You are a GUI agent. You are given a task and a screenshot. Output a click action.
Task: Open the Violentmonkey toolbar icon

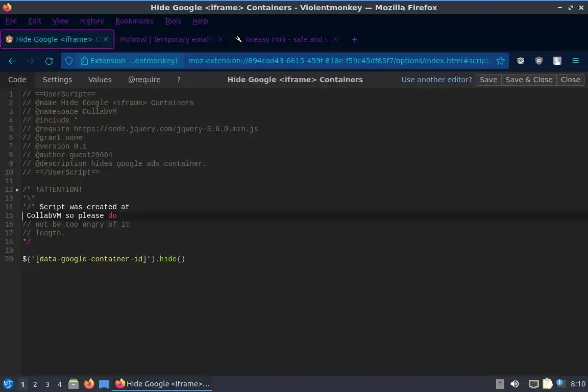pyautogui.click(x=521, y=61)
